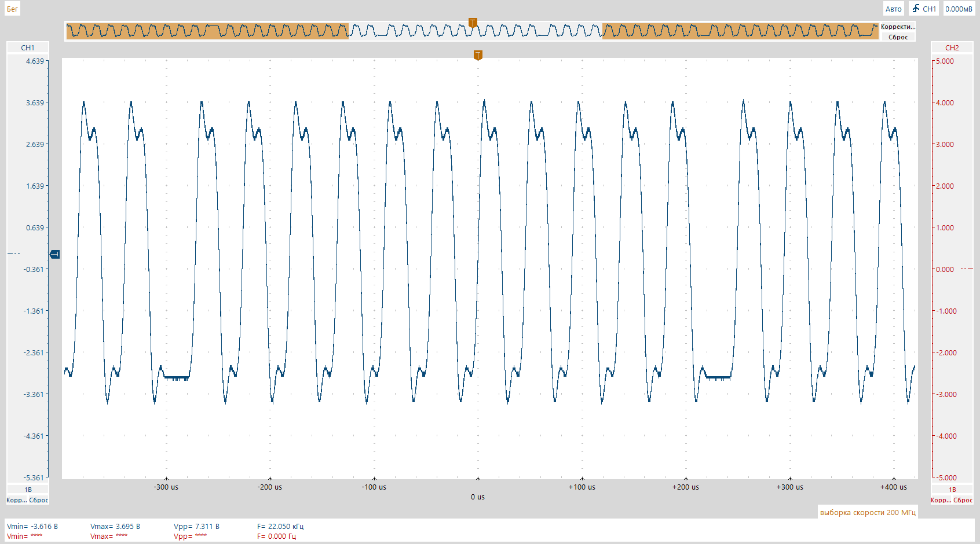Viewport: 980px width, 544px height.
Task: Click the '+400 us' time axis label
Action: tap(894, 487)
